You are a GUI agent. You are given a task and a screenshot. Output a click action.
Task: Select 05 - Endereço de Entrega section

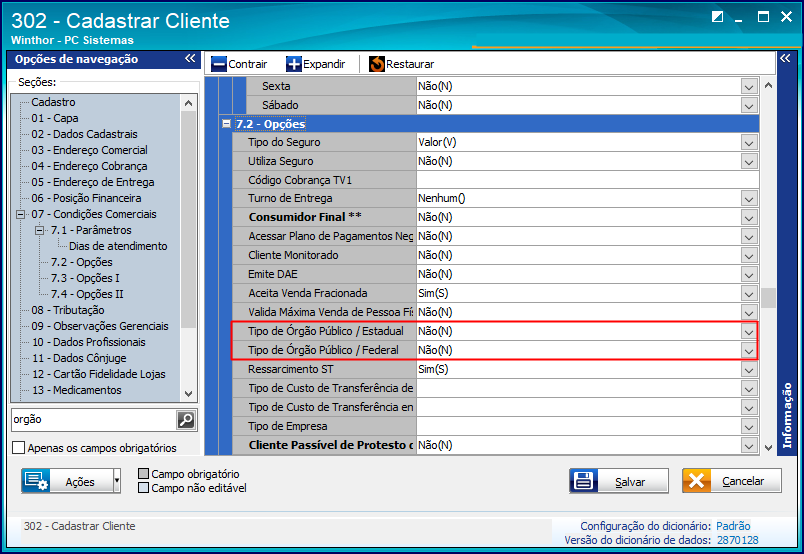click(93, 182)
